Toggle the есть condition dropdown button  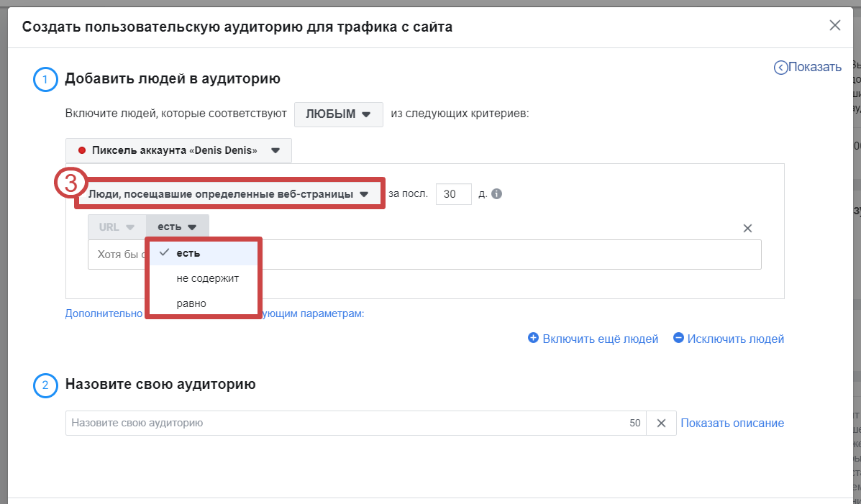coord(177,227)
